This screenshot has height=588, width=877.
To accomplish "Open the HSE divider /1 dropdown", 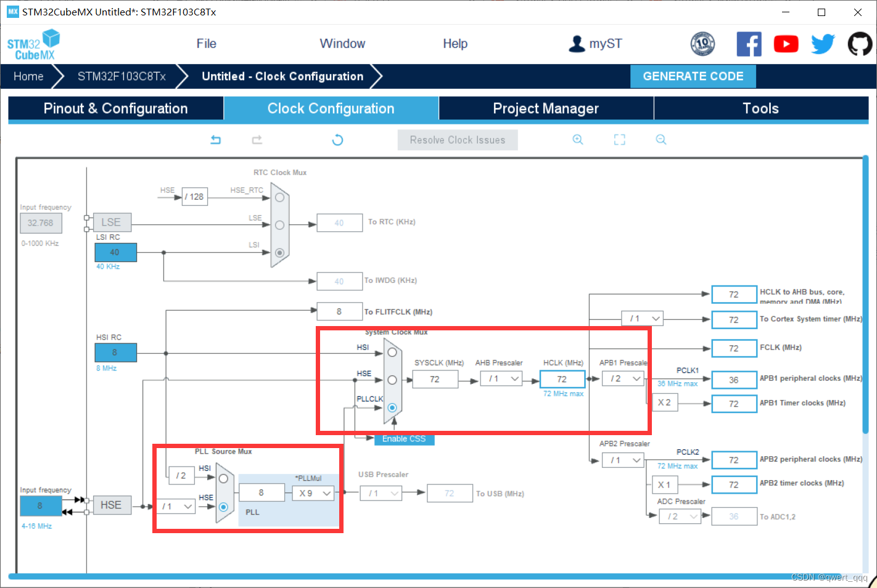I will [176, 507].
